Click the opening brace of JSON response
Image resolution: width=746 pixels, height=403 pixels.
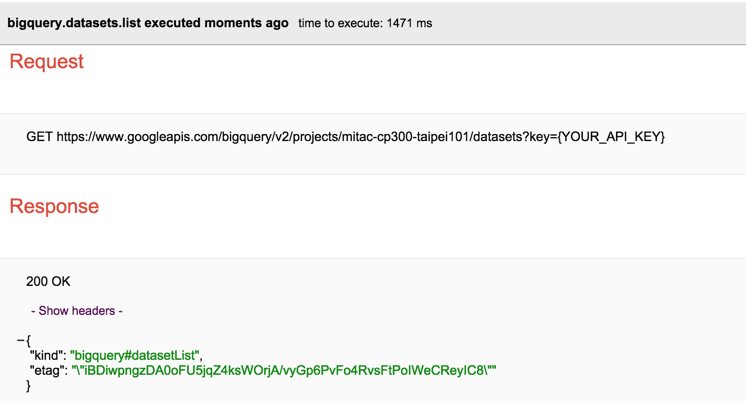pyautogui.click(x=29, y=340)
